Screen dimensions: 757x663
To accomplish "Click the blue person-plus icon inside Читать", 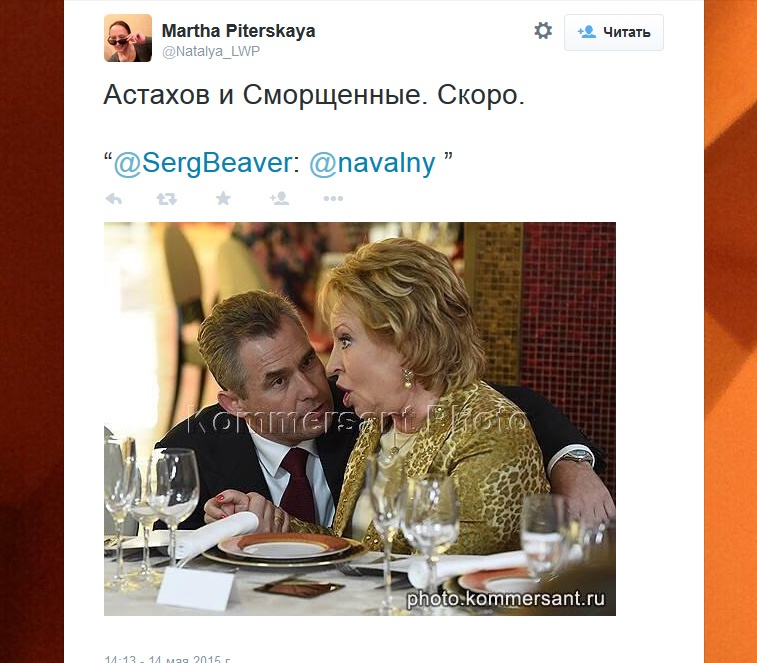I will coord(587,32).
